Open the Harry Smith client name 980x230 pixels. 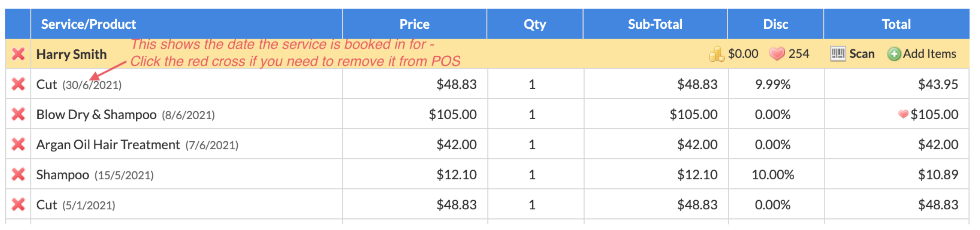71,54
